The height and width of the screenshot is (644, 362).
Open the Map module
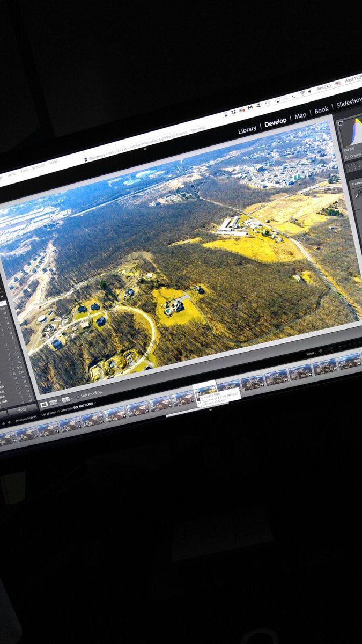pyautogui.click(x=300, y=116)
